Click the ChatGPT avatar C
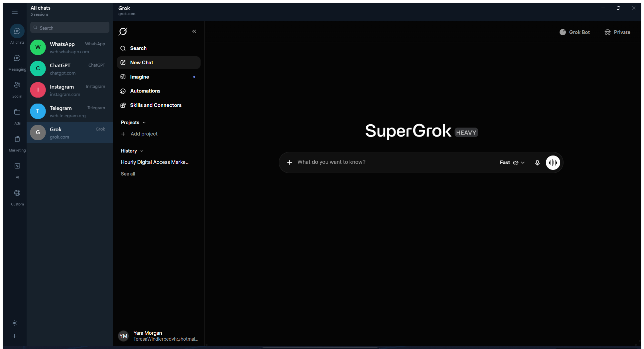The image size is (644, 349). point(38,69)
